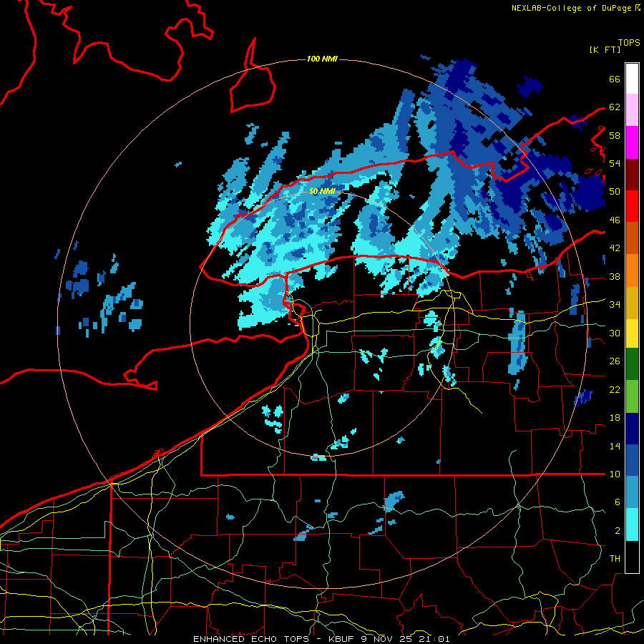Click the black TH swatch at the legend bottom
Image resolution: width=644 pixels, height=644 pixels.
tap(632, 557)
